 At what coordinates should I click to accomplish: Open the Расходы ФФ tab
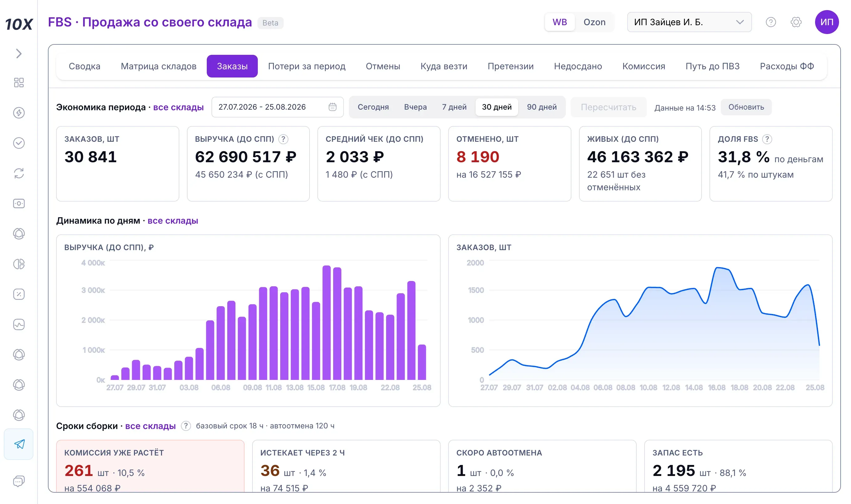[786, 66]
